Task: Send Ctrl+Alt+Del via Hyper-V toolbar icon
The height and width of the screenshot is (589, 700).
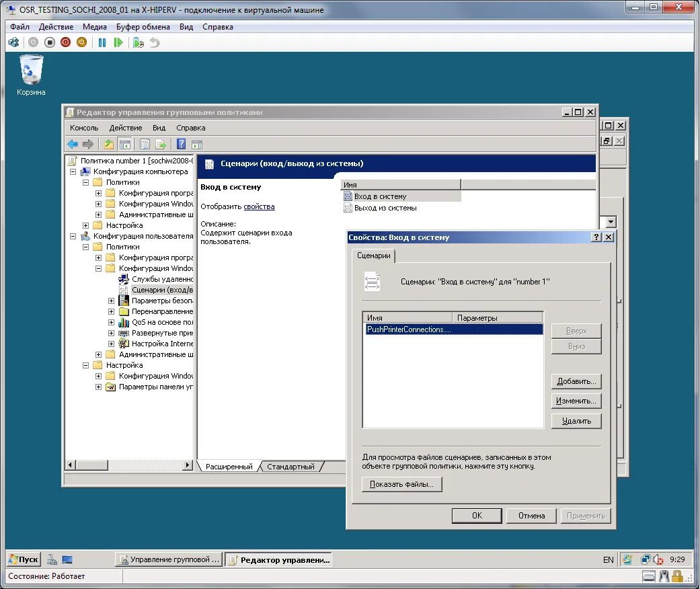Action: (x=14, y=42)
